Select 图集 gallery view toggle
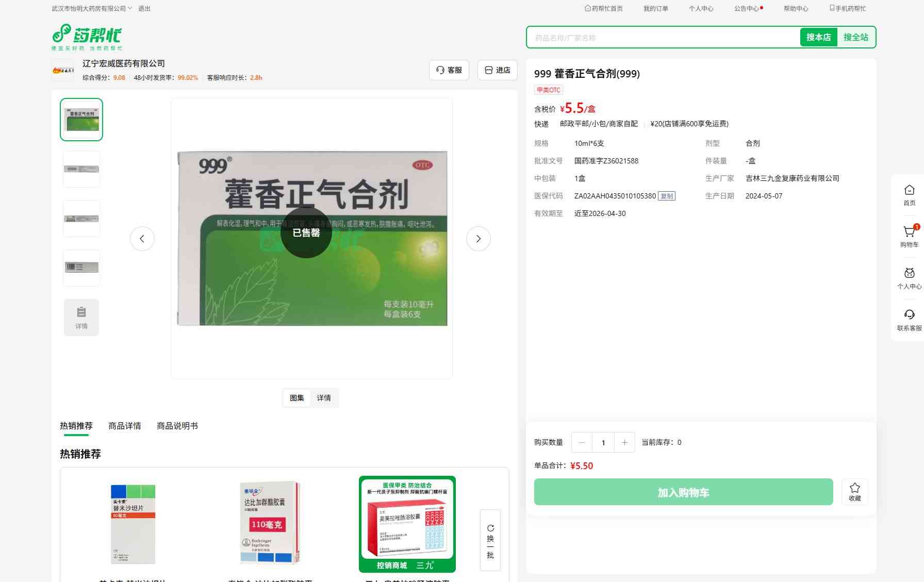The width and height of the screenshot is (924, 582). coord(297,398)
